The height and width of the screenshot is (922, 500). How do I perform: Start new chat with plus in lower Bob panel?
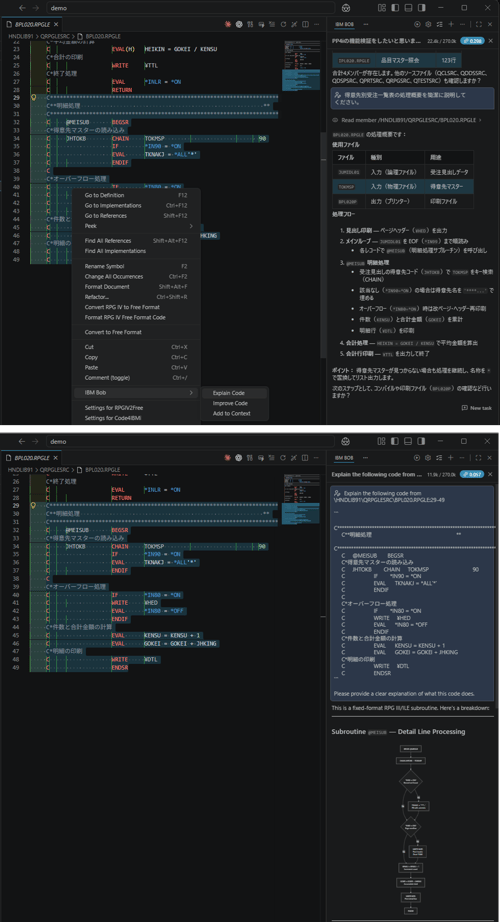451,457
